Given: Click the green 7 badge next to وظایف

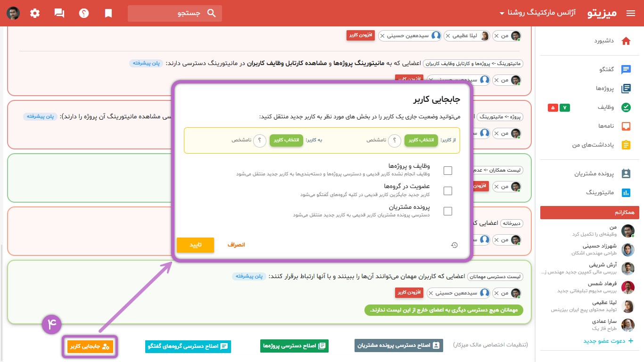Looking at the screenshot, I should tap(565, 108).
